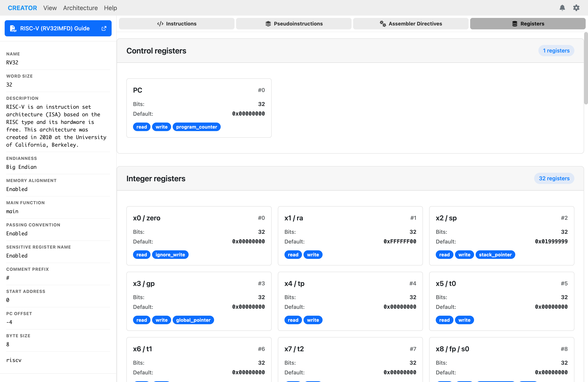
Task: Select the program_counter tag on PC register
Action: click(x=196, y=127)
